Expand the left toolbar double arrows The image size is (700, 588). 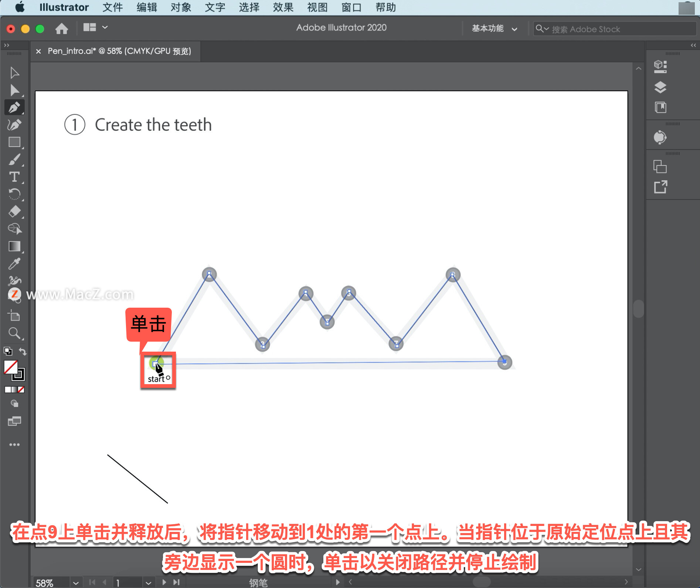6,45
